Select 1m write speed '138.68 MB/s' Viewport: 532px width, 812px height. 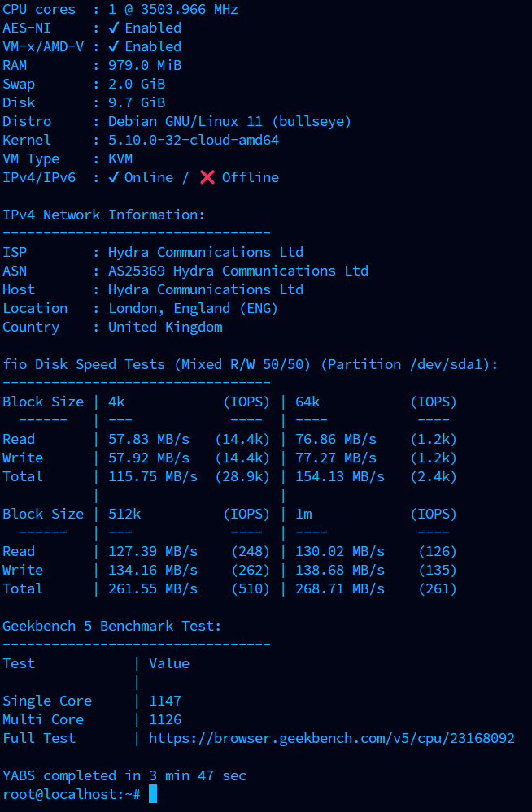coord(340,570)
